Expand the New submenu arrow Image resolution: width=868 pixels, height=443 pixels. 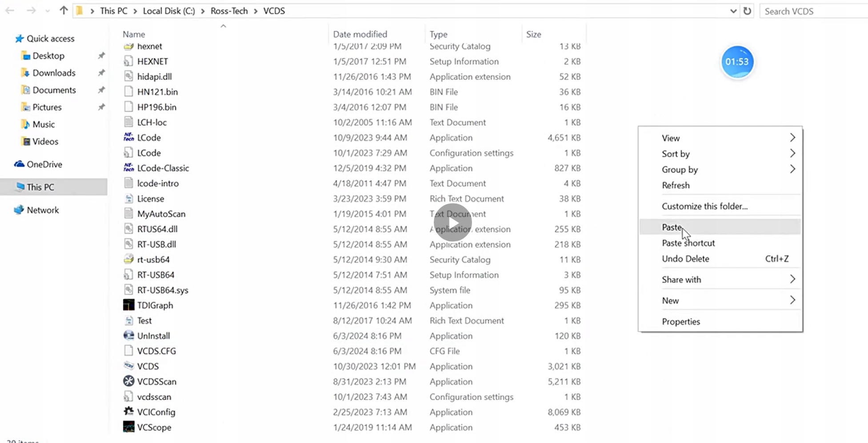(x=792, y=300)
